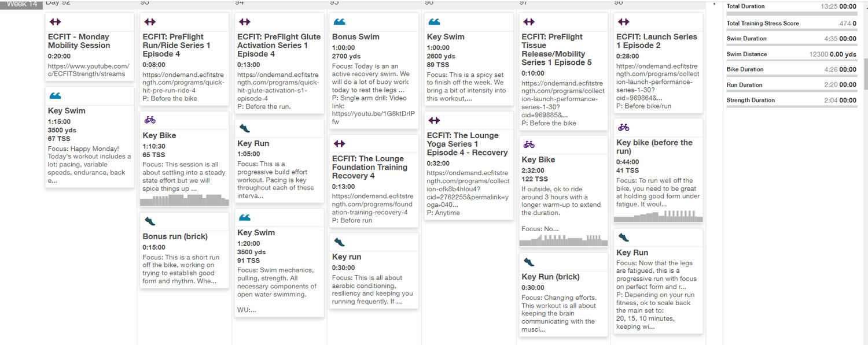The height and width of the screenshot is (345, 868).
Task: Click strength icon on Monday Mobility Session card
Action: coord(55,22)
